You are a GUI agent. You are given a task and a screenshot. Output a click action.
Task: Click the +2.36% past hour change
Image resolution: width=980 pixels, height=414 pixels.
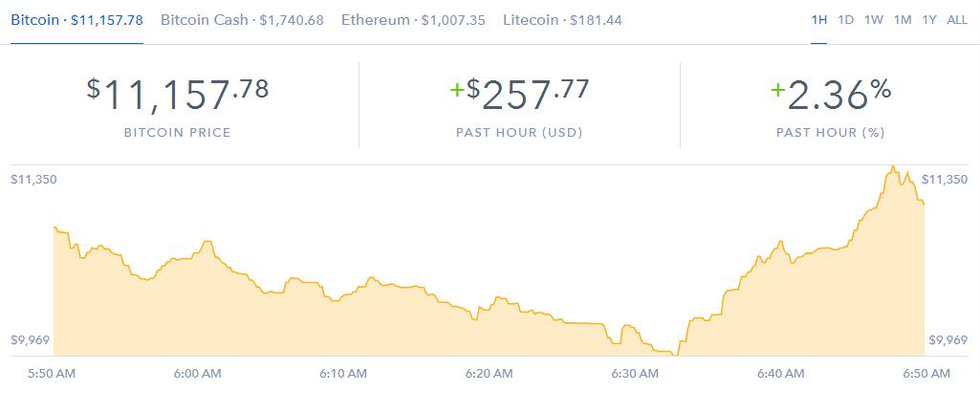831,94
